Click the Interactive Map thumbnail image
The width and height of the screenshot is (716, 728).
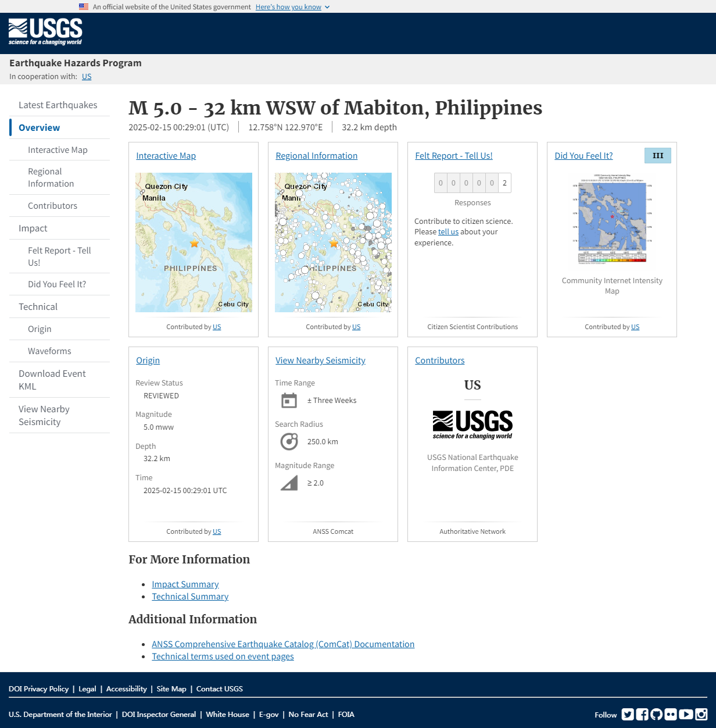tap(194, 242)
